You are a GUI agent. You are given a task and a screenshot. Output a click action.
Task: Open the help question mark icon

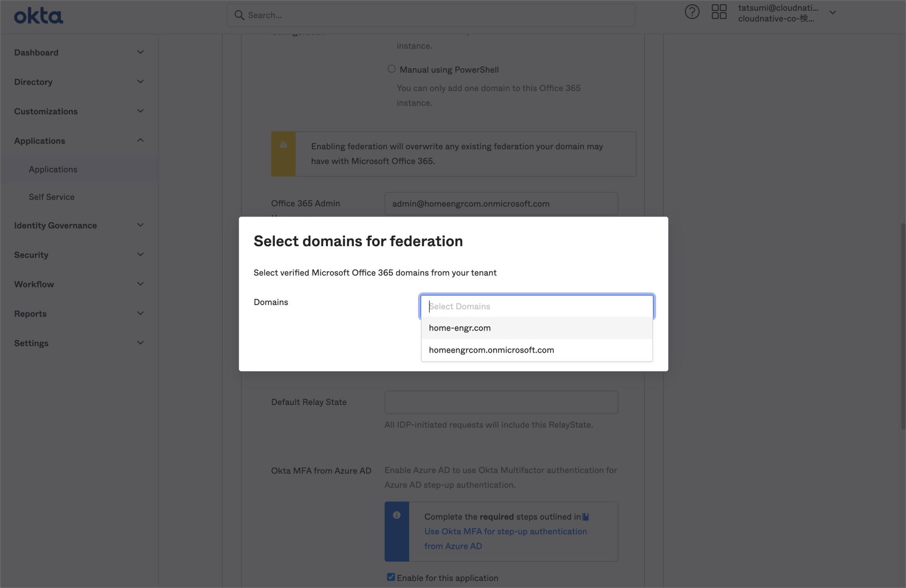[692, 12]
